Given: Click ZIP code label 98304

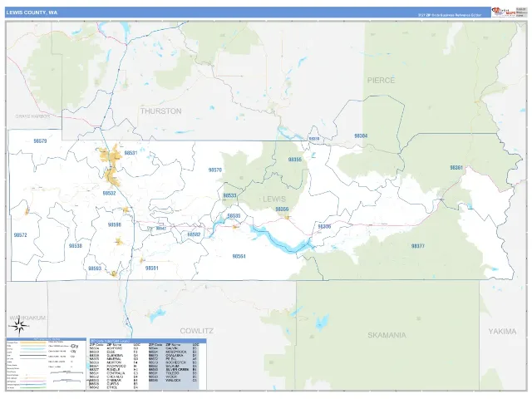Looking at the screenshot, I should point(361,135).
